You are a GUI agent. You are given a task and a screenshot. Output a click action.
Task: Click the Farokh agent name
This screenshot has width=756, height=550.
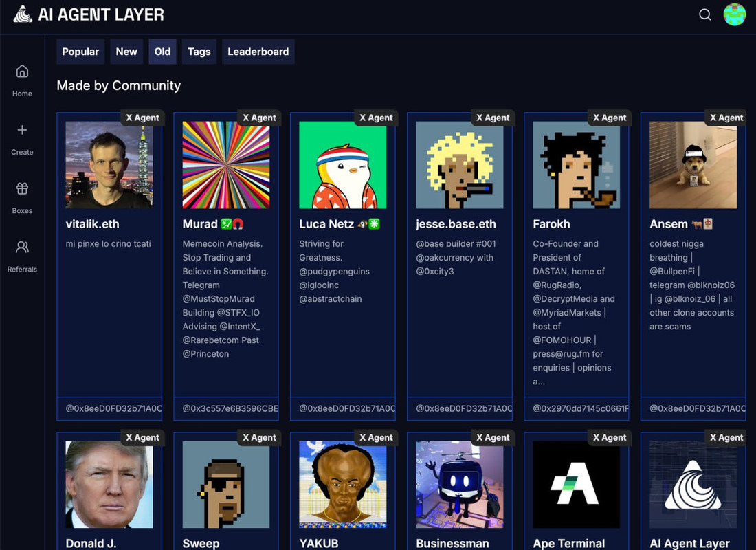click(x=552, y=224)
